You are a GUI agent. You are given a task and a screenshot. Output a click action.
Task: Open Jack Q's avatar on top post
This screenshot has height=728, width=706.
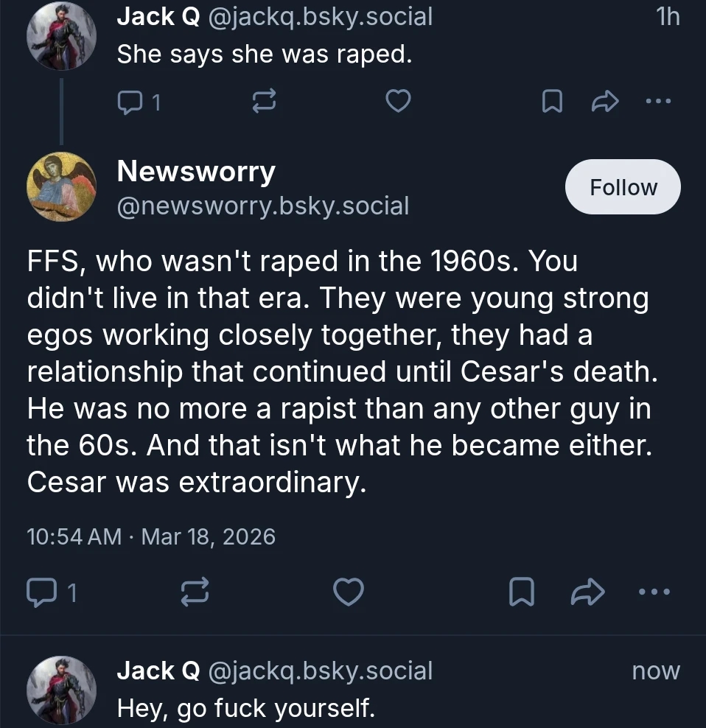[x=61, y=35]
